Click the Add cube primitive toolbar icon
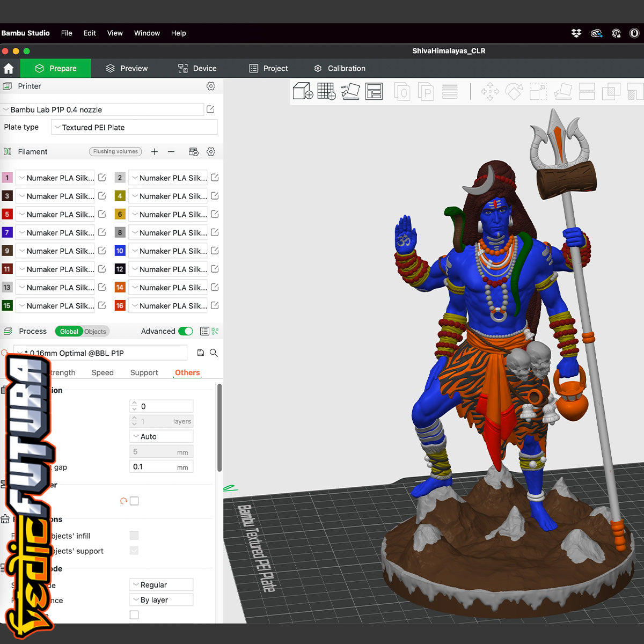Image resolution: width=644 pixels, height=644 pixels. pyautogui.click(x=303, y=91)
